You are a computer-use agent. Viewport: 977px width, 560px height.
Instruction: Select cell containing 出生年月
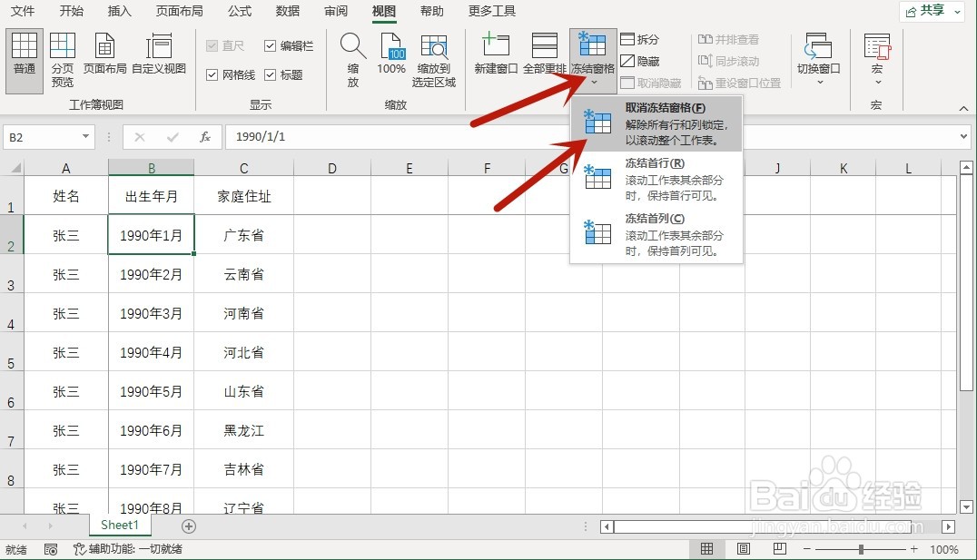coord(152,196)
